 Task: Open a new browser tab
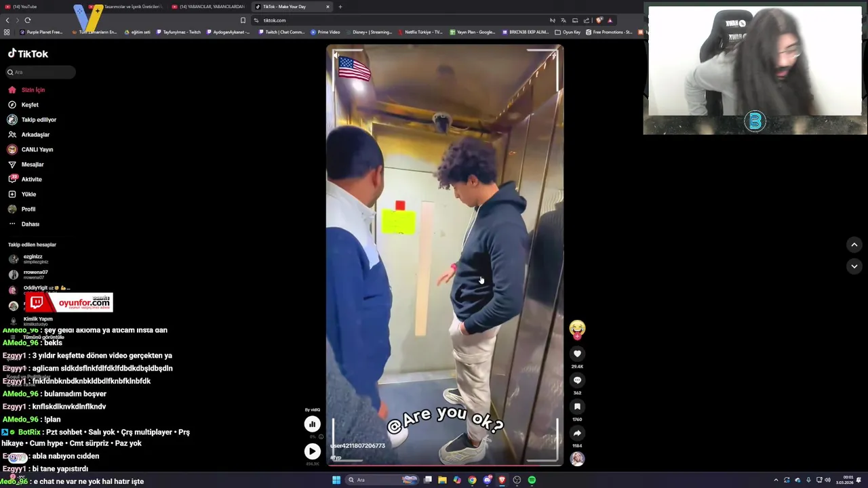[x=340, y=7]
